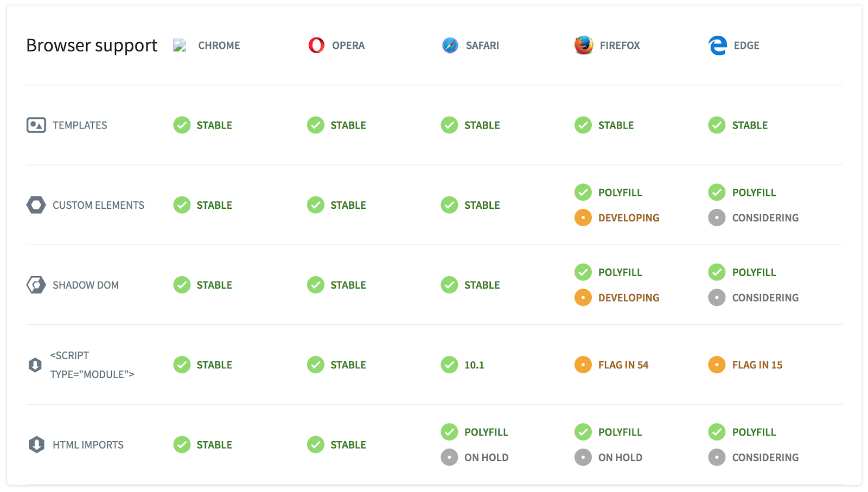Select the CHROME column heading

coord(219,46)
